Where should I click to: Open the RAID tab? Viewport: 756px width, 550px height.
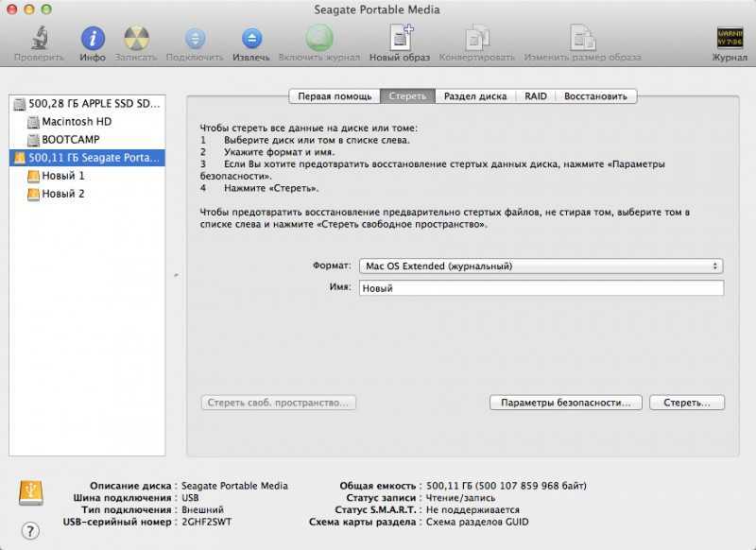(536, 96)
